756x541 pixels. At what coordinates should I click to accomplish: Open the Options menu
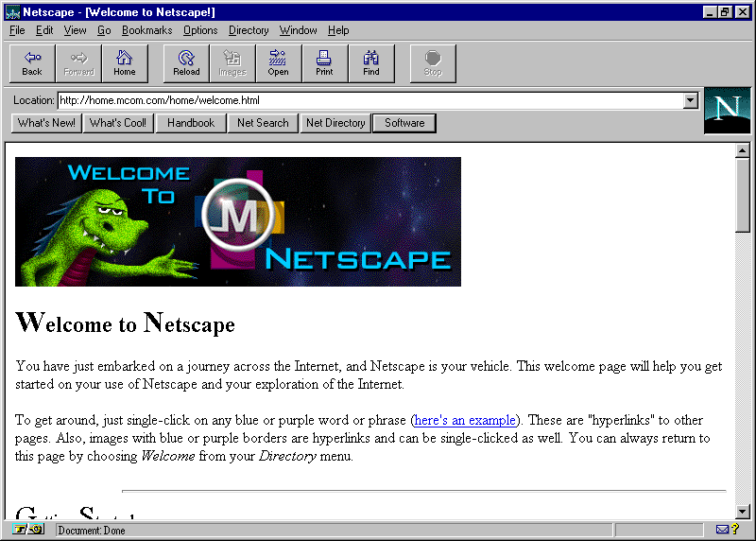pyautogui.click(x=200, y=30)
